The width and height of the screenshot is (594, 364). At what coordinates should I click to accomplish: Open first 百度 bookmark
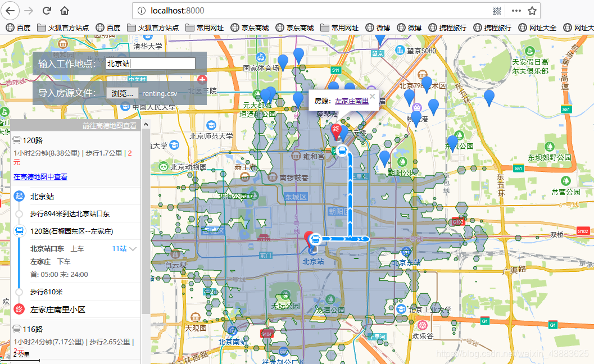[x=18, y=28]
